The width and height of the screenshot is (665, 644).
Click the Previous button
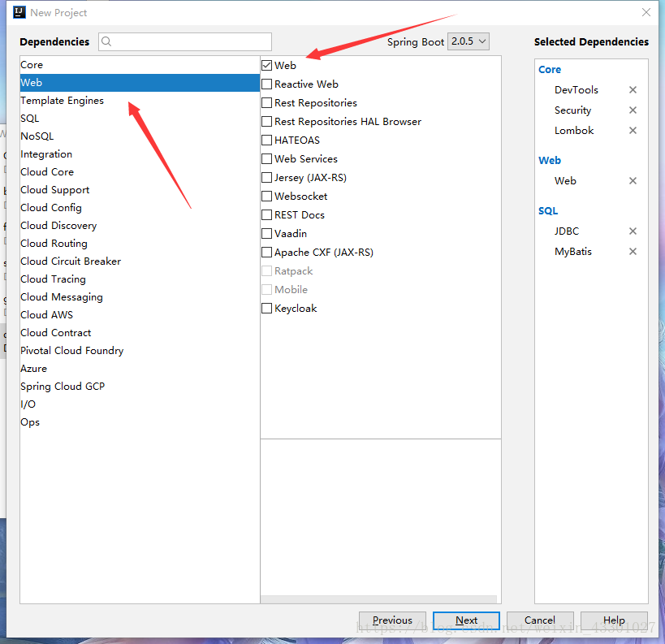pyautogui.click(x=392, y=620)
